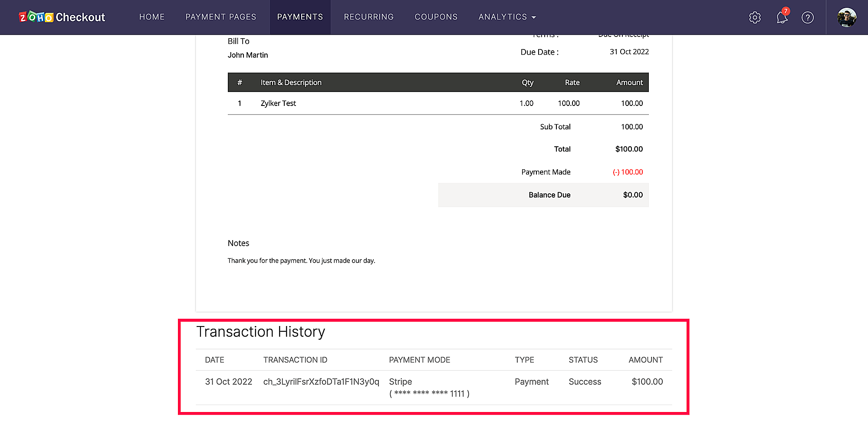Switch to the Payment Pages tab
The height and width of the screenshot is (422, 868).
click(221, 17)
